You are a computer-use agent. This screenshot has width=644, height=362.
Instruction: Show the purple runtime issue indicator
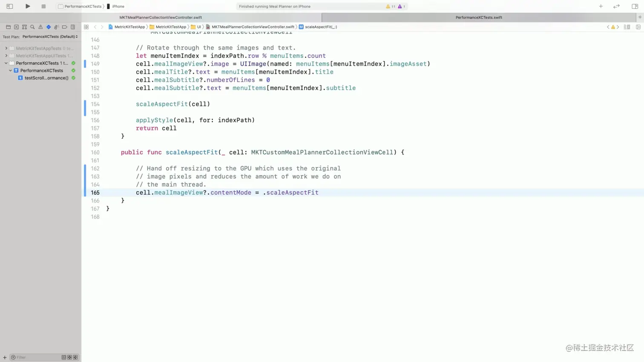click(401, 6)
